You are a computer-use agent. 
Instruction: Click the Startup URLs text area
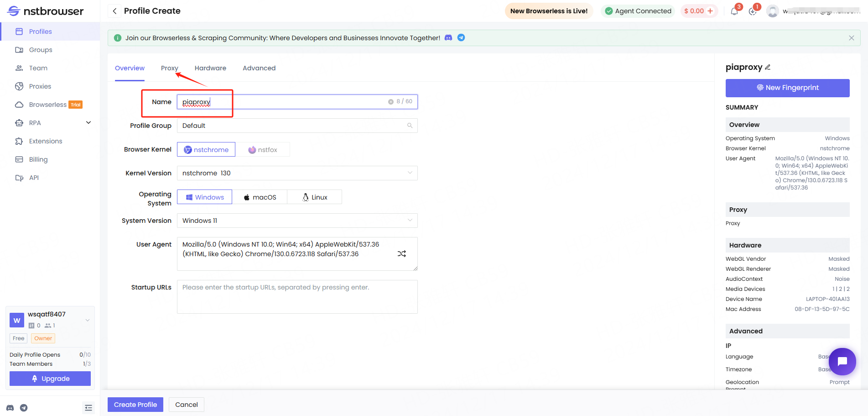coord(297,297)
